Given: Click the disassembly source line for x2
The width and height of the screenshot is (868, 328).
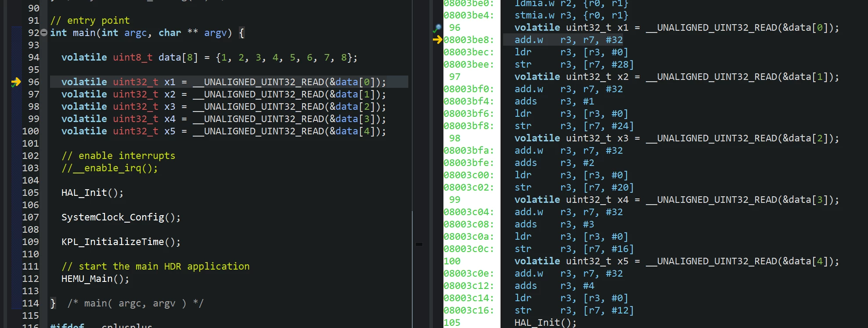Looking at the screenshot, I should [677, 77].
